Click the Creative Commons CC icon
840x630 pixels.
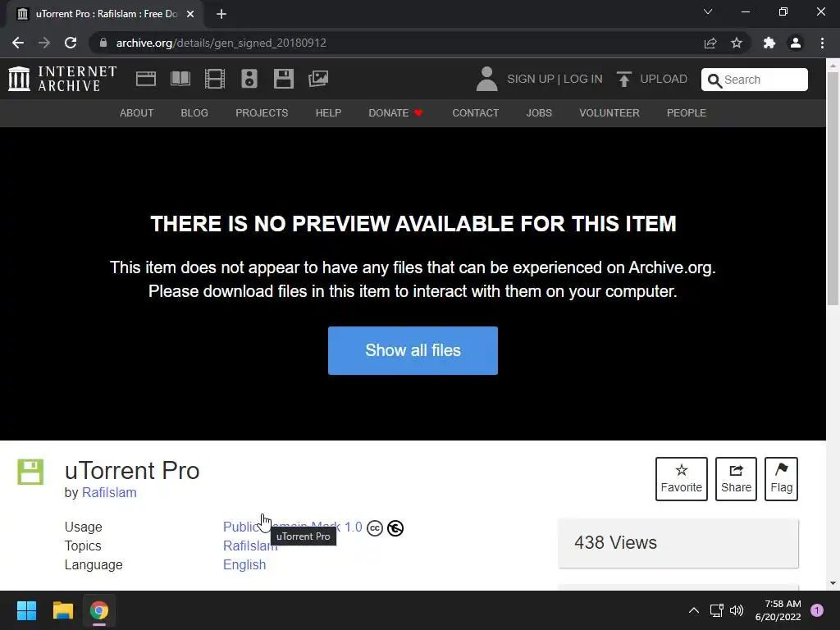tap(374, 528)
